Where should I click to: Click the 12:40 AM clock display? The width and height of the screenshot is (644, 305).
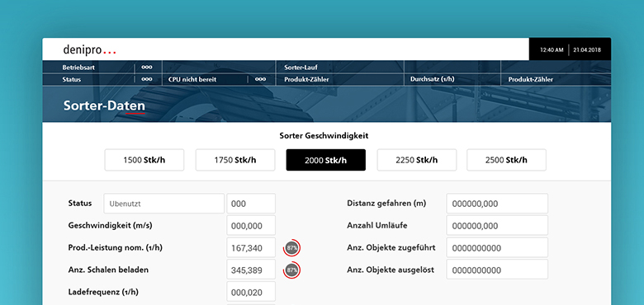click(552, 50)
